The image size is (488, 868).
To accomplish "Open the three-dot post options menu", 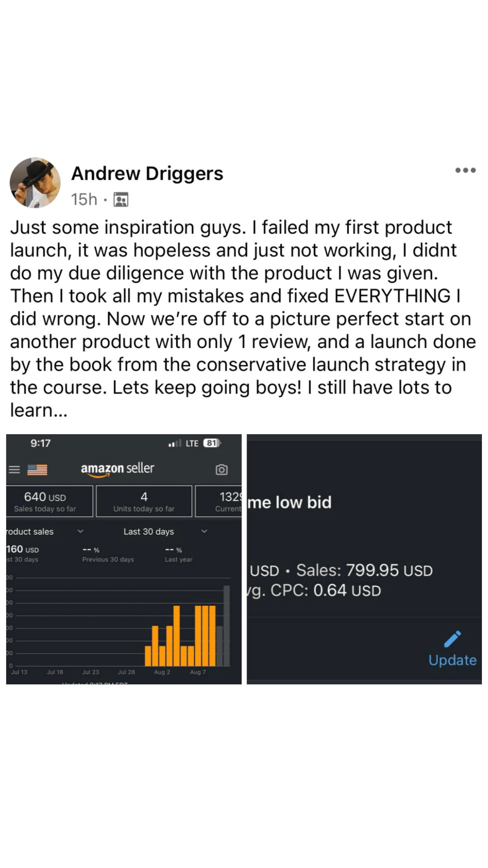I will tap(465, 170).
